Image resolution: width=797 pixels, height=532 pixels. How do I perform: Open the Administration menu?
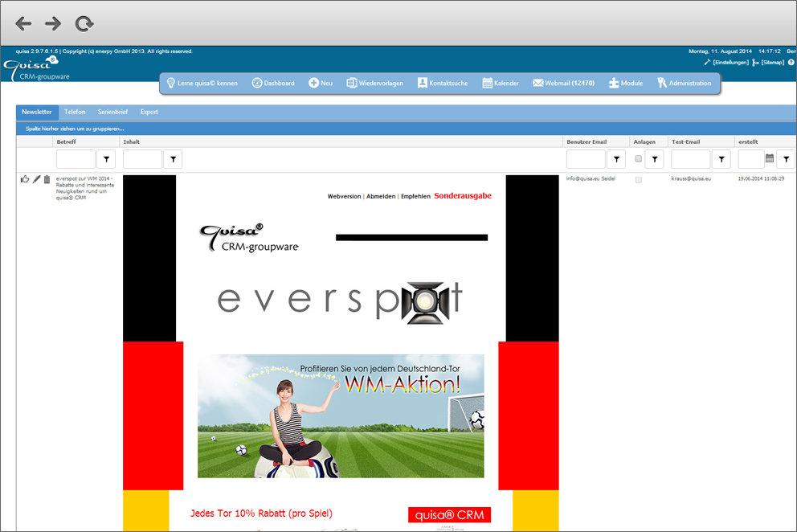click(x=685, y=83)
